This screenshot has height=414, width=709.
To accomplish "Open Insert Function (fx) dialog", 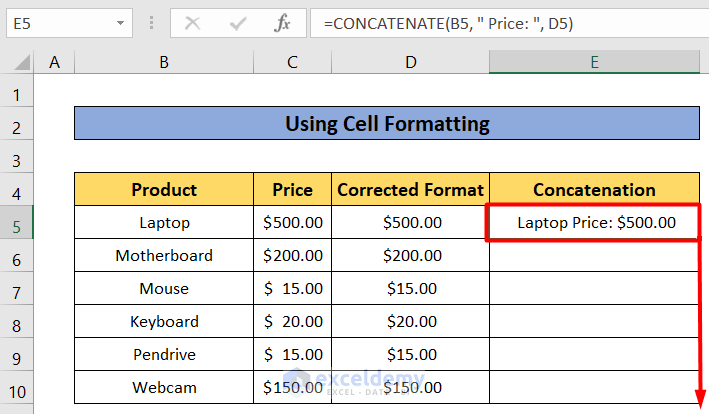I will click(283, 22).
